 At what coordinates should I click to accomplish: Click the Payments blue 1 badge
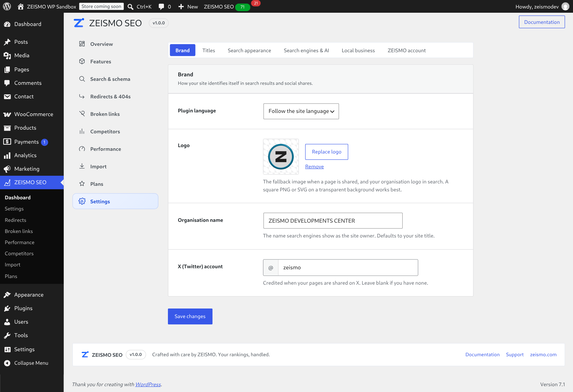click(x=44, y=142)
